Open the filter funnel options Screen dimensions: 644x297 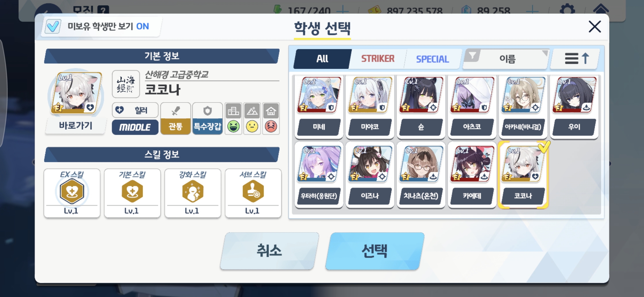(x=472, y=56)
